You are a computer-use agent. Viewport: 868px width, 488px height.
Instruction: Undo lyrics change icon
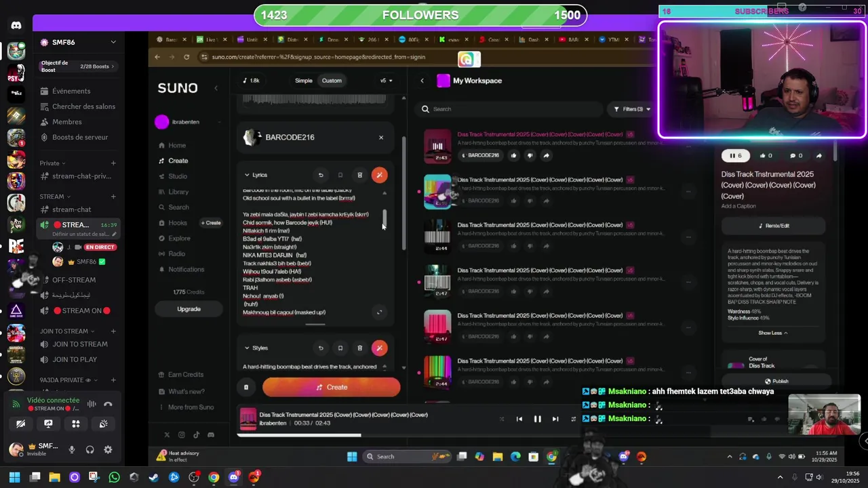(x=321, y=175)
